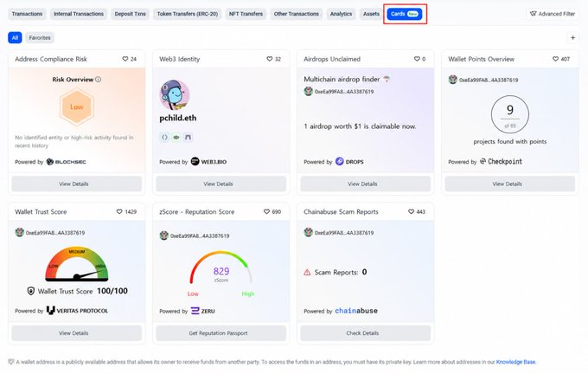Click address identicon in Wallet Trust Score card

pyautogui.click(x=20, y=232)
